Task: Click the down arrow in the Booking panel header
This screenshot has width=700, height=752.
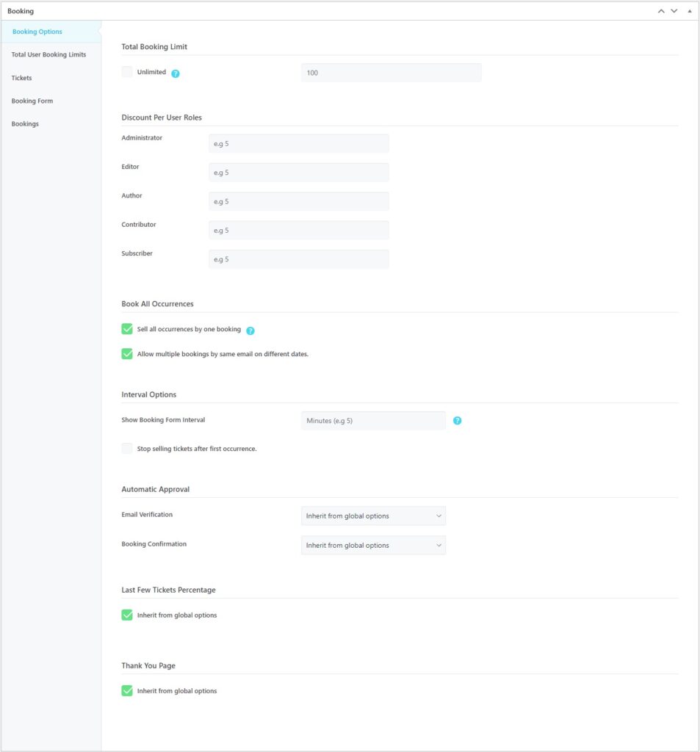Action: pos(674,10)
